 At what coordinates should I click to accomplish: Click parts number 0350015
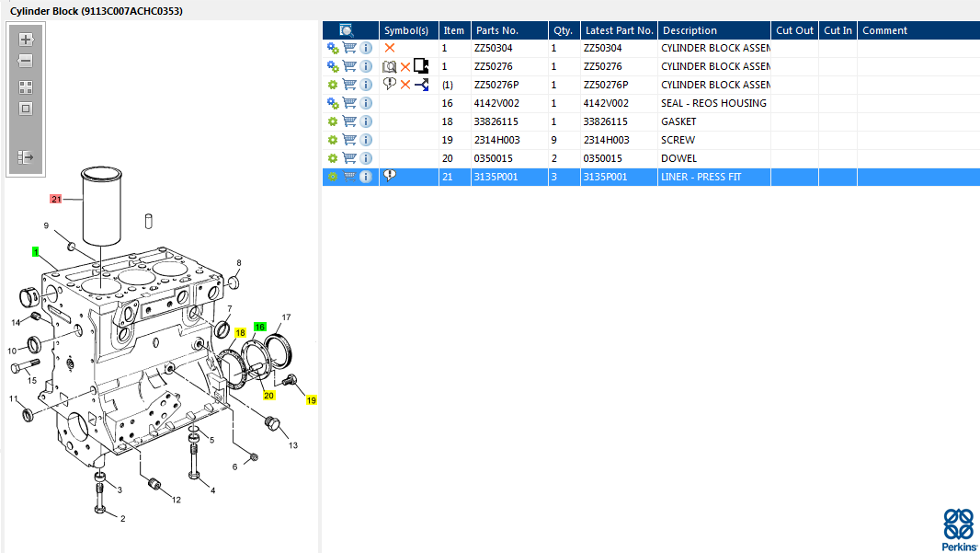(493, 158)
